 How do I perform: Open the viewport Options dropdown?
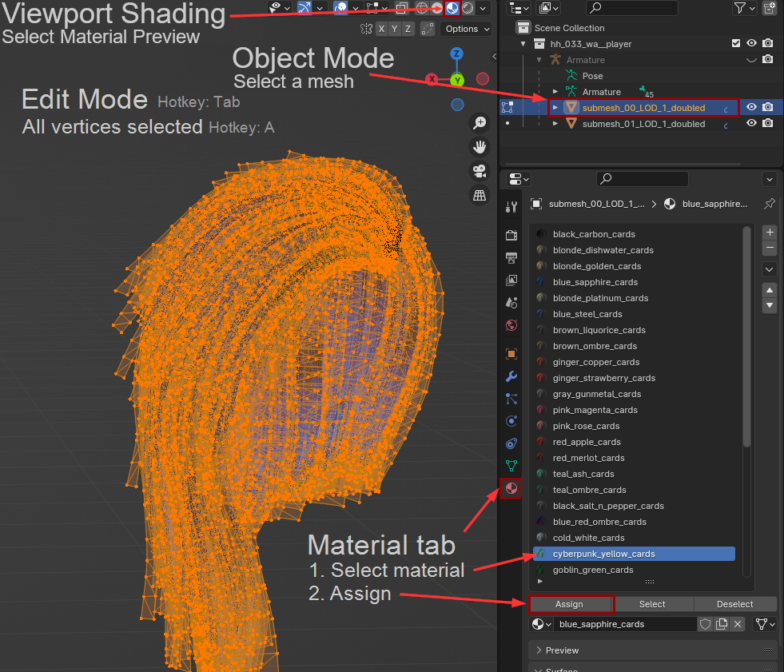pos(467,29)
